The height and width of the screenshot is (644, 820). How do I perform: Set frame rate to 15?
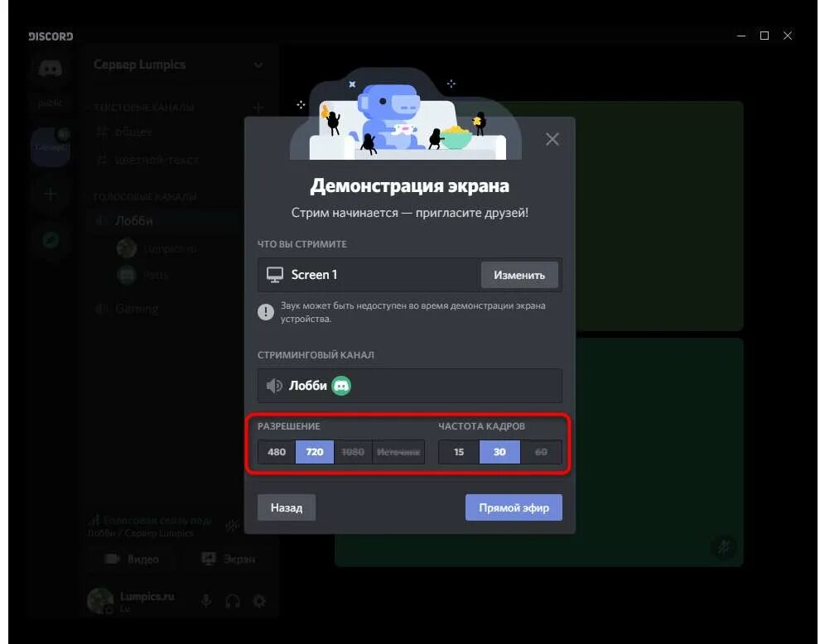point(459,452)
